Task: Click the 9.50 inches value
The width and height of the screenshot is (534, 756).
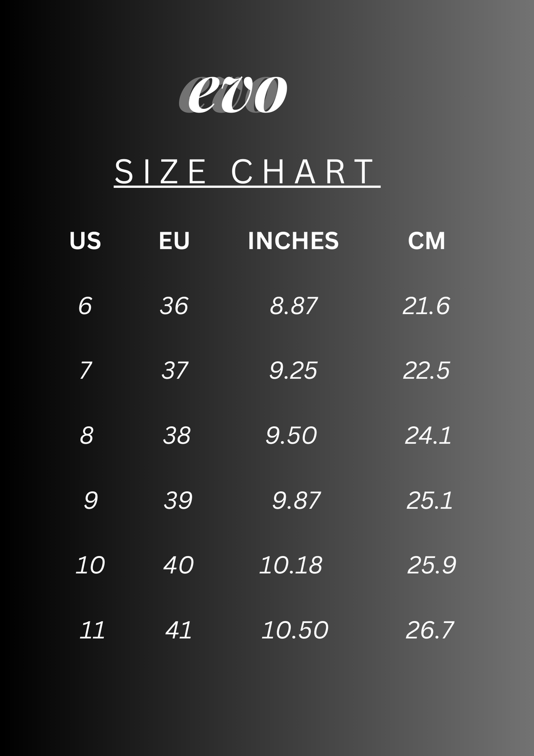Action: 291,435
